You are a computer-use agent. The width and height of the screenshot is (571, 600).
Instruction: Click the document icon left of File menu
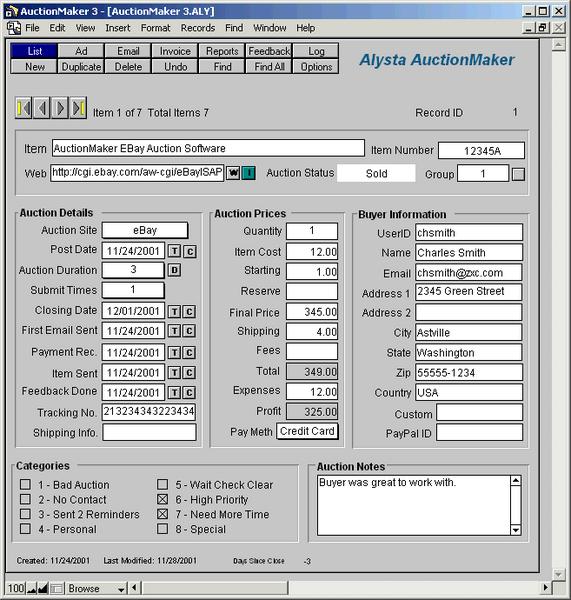click(14, 28)
